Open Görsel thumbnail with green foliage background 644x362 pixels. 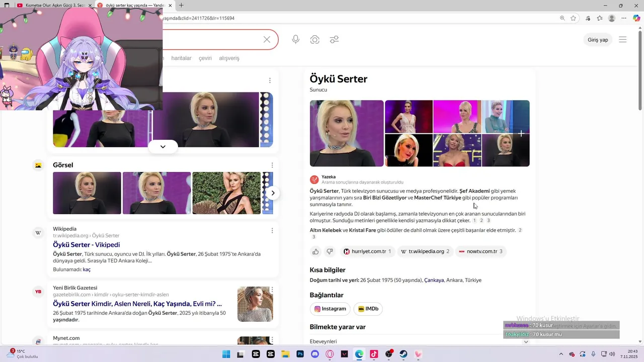[226, 193]
